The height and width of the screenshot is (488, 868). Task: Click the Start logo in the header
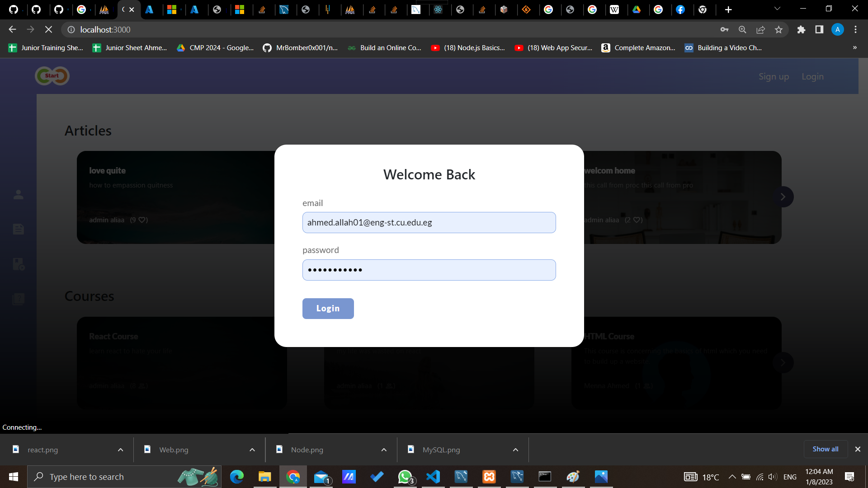[52, 76]
